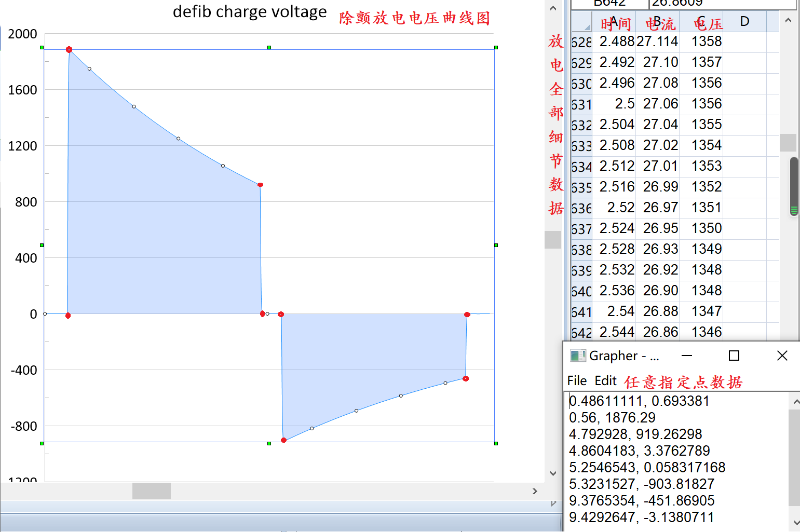Click the Grapher application icon in title bar
Image resolution: width=800 pixels, height=532 pixels.
[578, 356]
